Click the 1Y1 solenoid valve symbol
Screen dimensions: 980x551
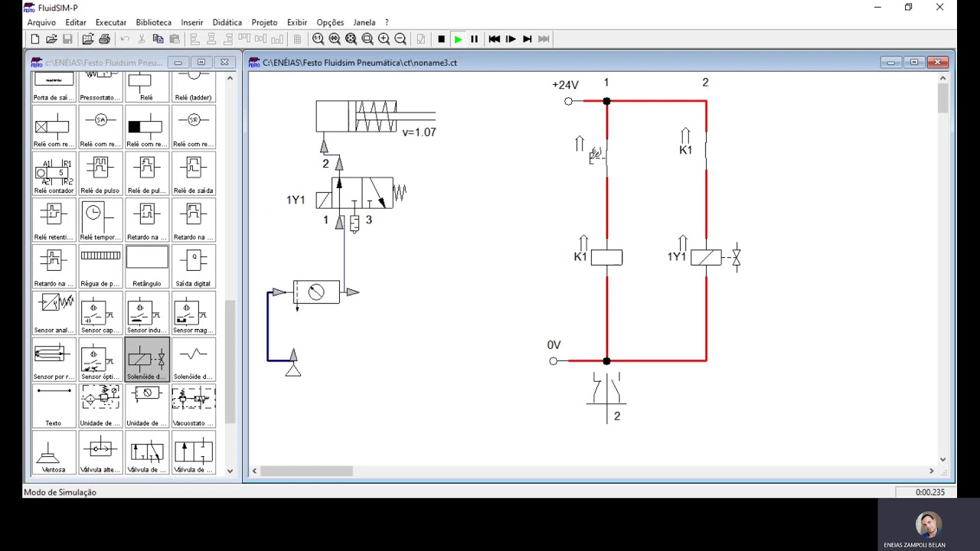point(356,193)
